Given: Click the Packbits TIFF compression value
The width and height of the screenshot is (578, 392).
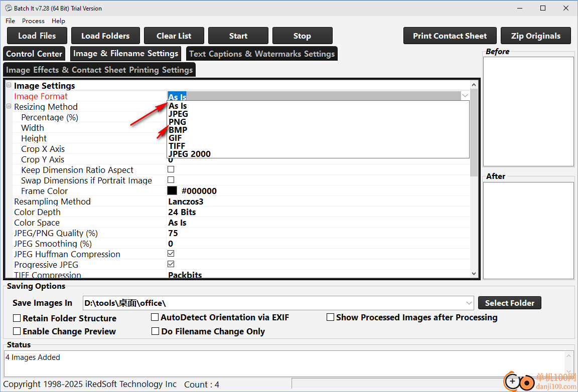Looking at the screenshot, I should coord(185,275).
